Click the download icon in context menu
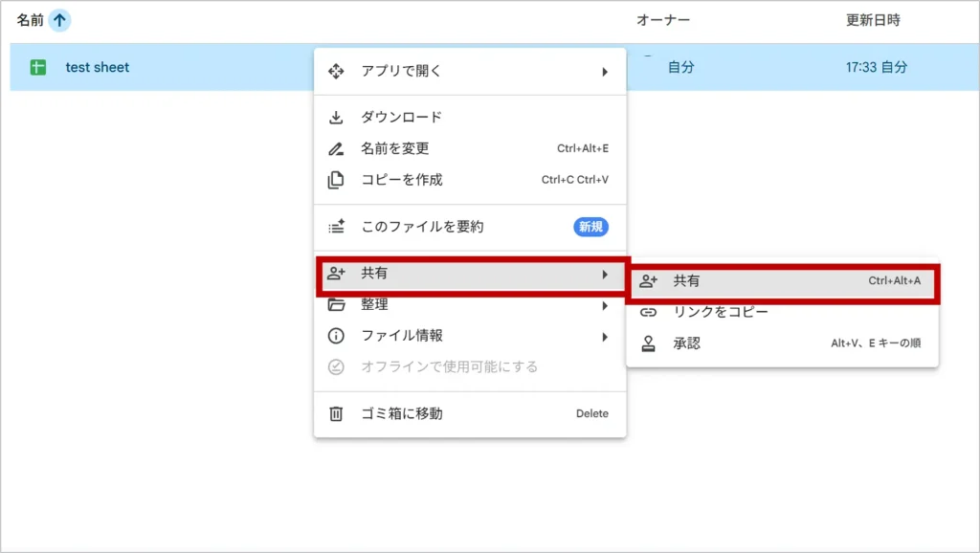The image size is (980, 553). click(336, 118)
